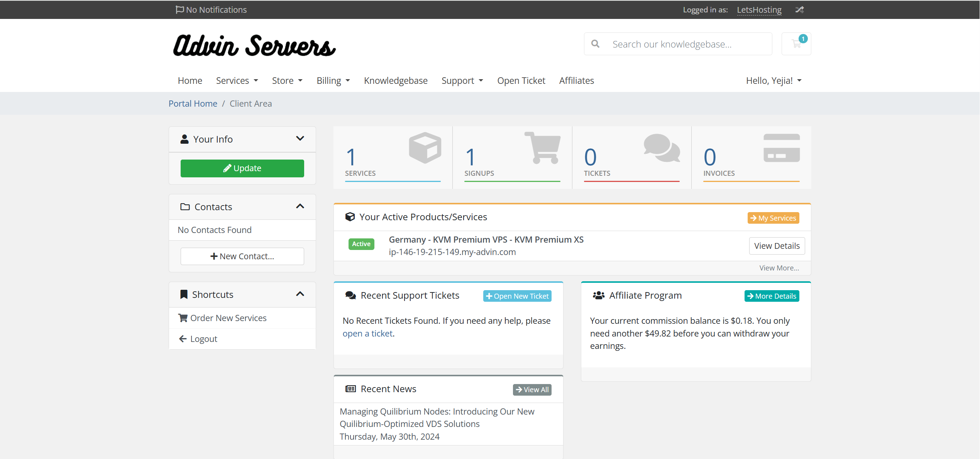Collapse the Shortcuts panel chevron
This screenshot has width=980, height=459.
(300, 294)
